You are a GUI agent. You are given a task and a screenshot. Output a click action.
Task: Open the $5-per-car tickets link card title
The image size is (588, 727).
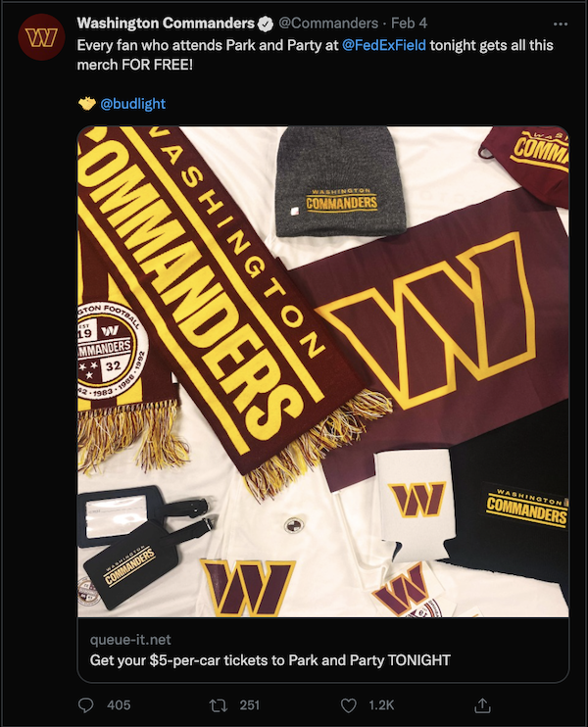[269, 660]
